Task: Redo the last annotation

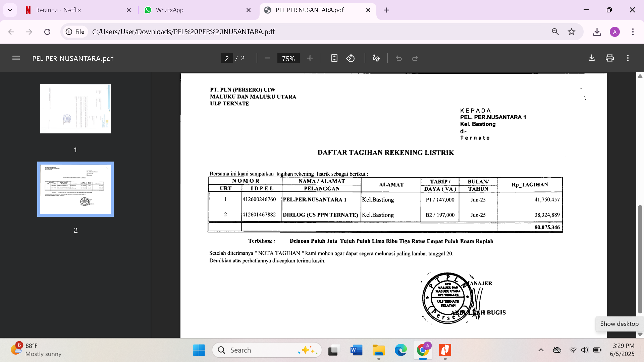Action: pyautogui.click(x=415, y=58)
